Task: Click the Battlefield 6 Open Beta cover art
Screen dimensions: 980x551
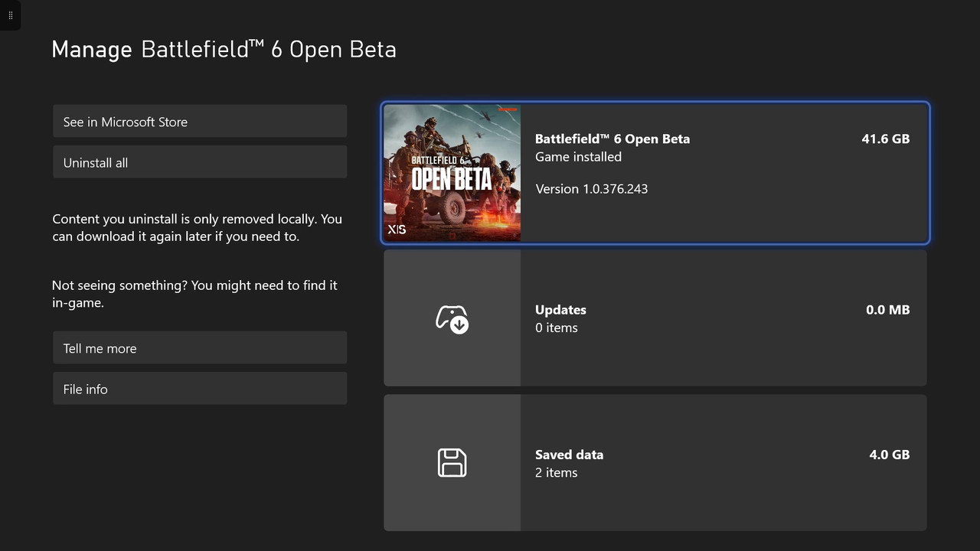Action: [452, 173]
